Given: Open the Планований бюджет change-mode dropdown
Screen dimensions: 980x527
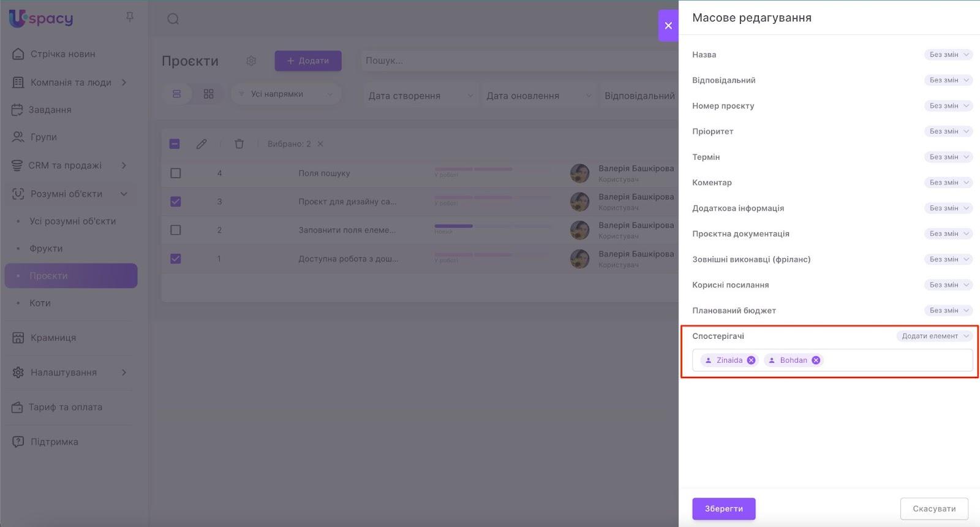Looking at the screenshot, I should 948,311.
